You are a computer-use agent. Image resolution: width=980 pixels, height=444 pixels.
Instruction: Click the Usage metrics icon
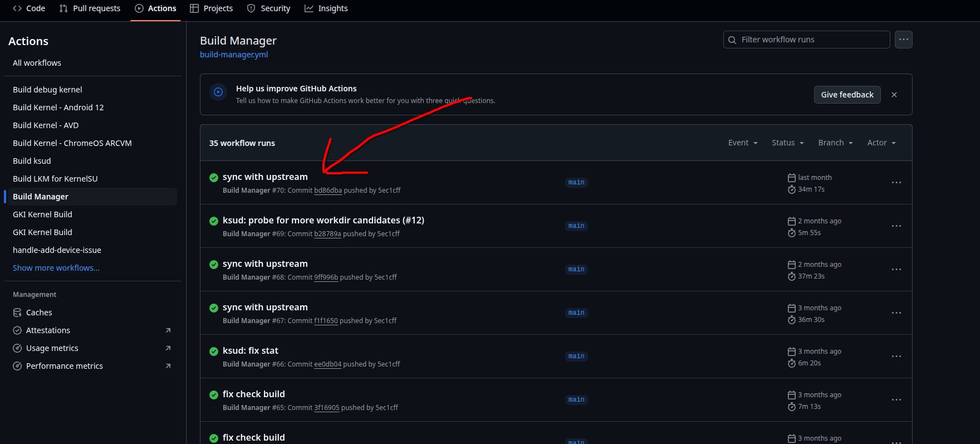(x=17, y=348)
